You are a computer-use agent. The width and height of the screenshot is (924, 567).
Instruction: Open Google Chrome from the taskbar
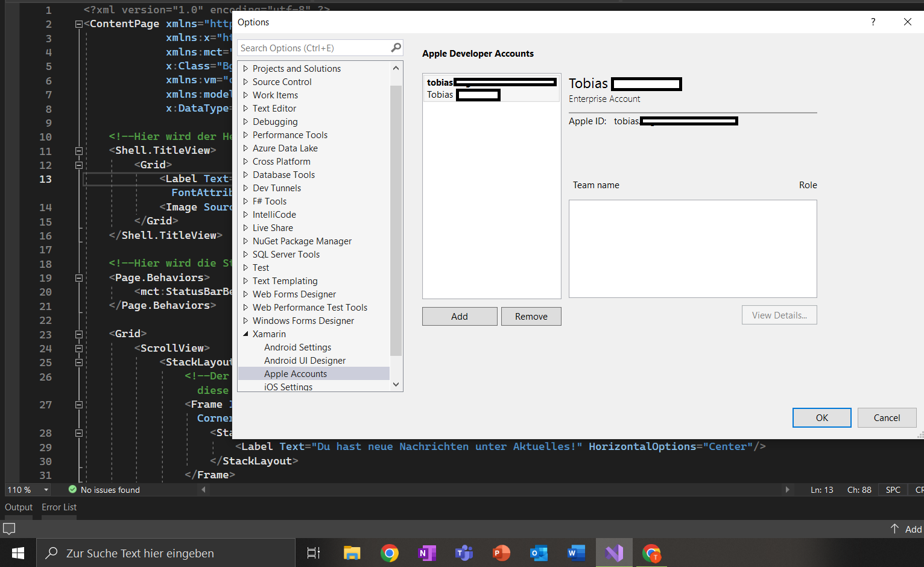(x=390, y=553)
